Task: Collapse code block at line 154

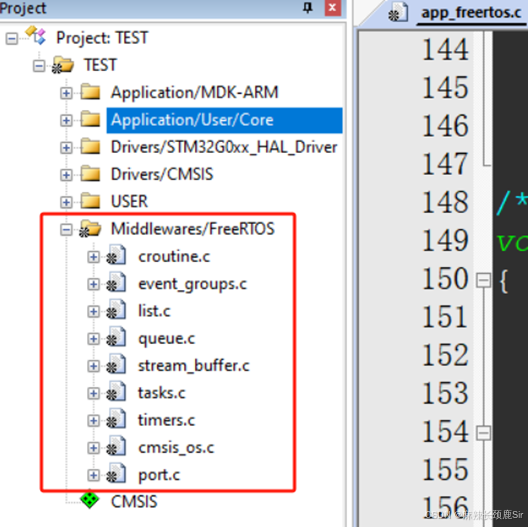Action: coord(484,433)
